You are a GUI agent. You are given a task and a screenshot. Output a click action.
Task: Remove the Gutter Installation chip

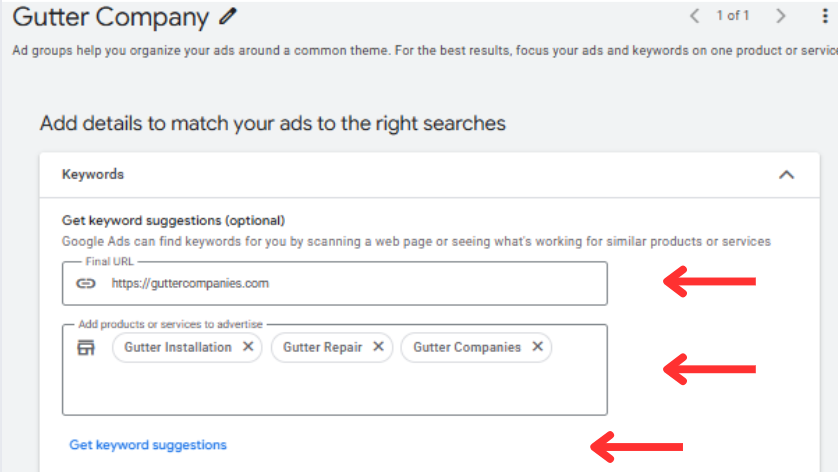[248, 346]
